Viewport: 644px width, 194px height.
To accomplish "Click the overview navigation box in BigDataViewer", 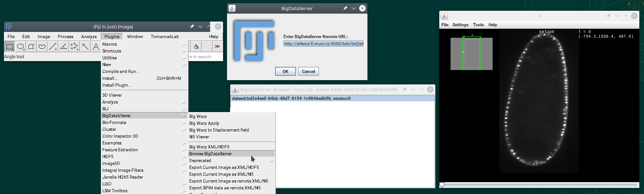I will point(472,54).
